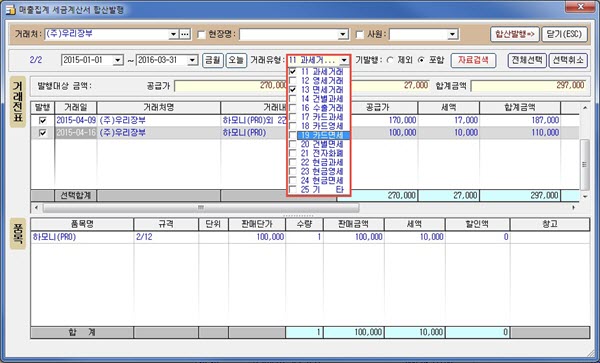Click the 판매단가 column header

coord(257,224)
